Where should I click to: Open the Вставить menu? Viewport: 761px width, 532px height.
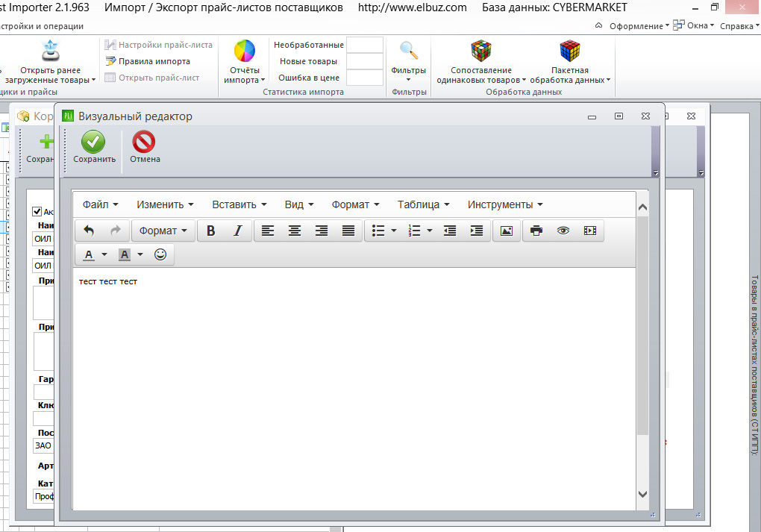click(x=239, y=205)
